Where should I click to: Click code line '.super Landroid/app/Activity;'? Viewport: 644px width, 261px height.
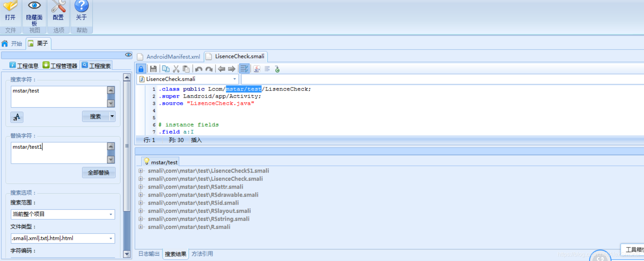210,96
